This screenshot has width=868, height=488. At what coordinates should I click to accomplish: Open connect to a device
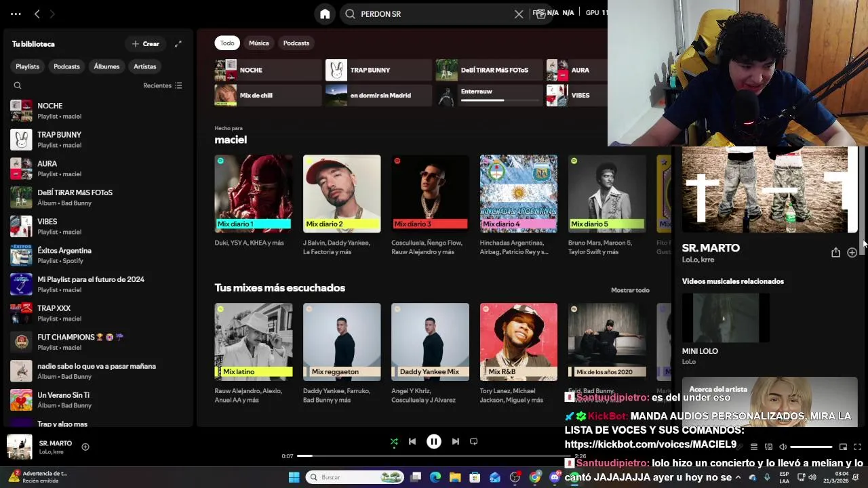pos(768,447)
